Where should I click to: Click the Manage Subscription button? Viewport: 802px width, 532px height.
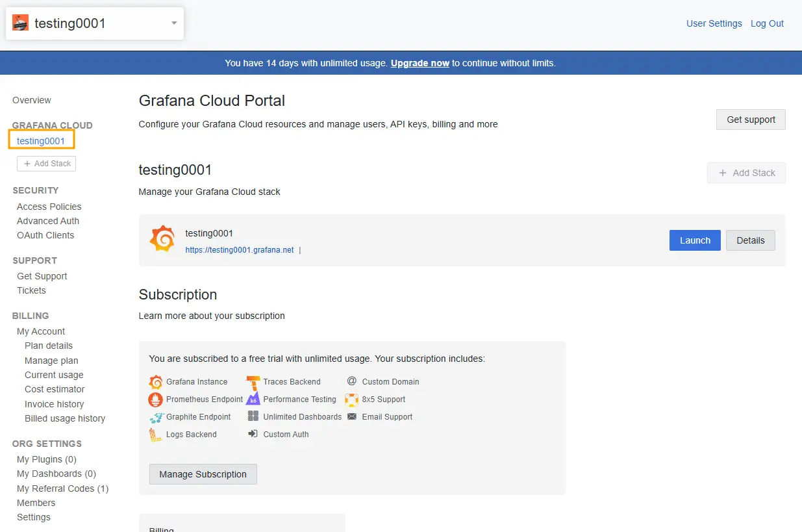[203, 474]
